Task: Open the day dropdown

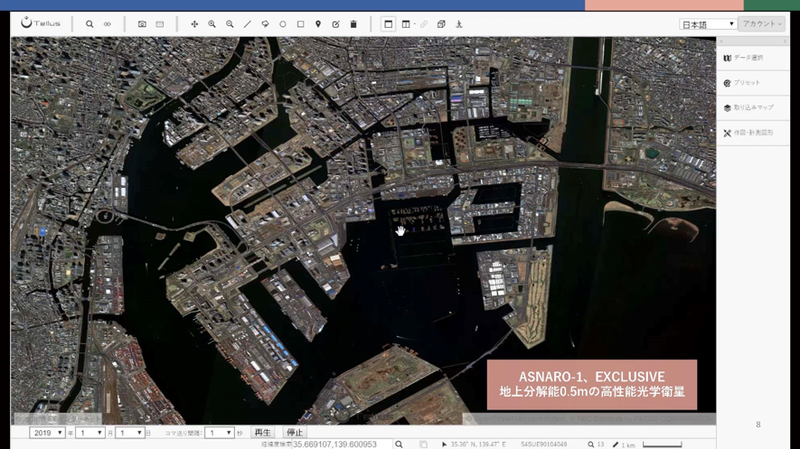Action: click(130, 433)
